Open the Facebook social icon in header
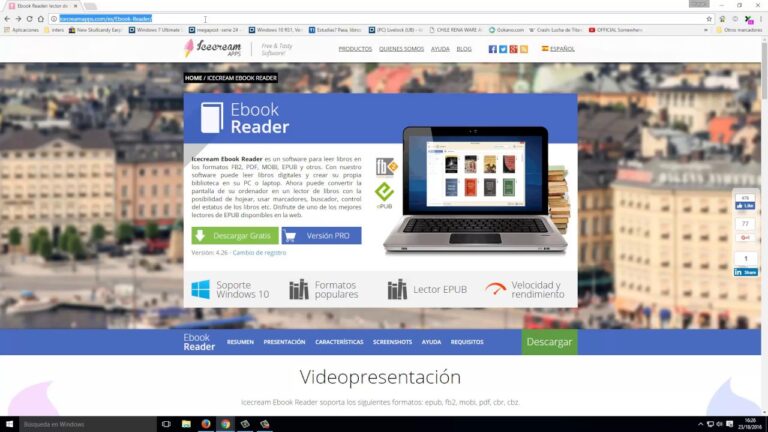The height and width of the screenshot is (432, 768). (493, 49)
